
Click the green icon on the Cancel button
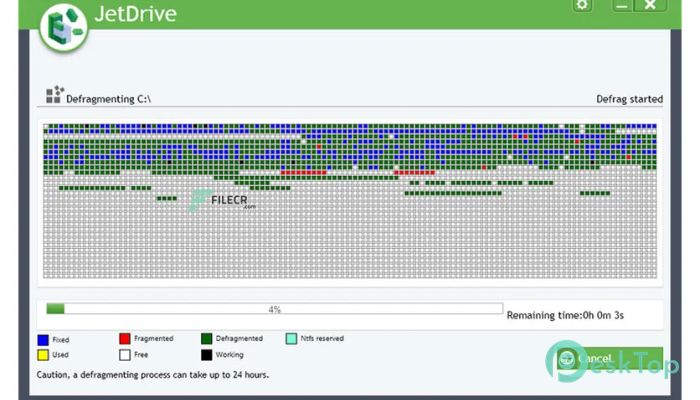pos(567,358)
